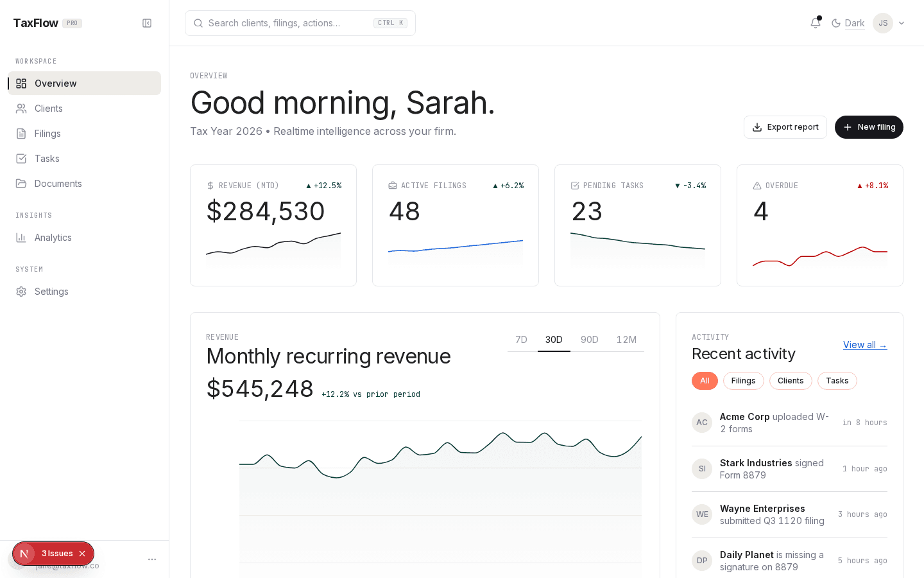
Task: Select the $284,530 revenue value
Action: click(x=266, y=211)
